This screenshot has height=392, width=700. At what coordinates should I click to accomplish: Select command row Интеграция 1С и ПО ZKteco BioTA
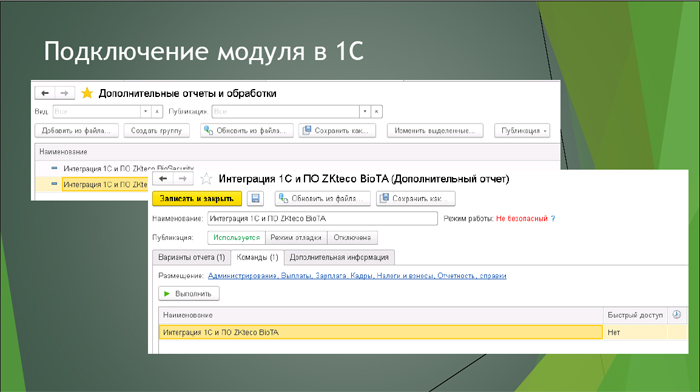point(381,332)
